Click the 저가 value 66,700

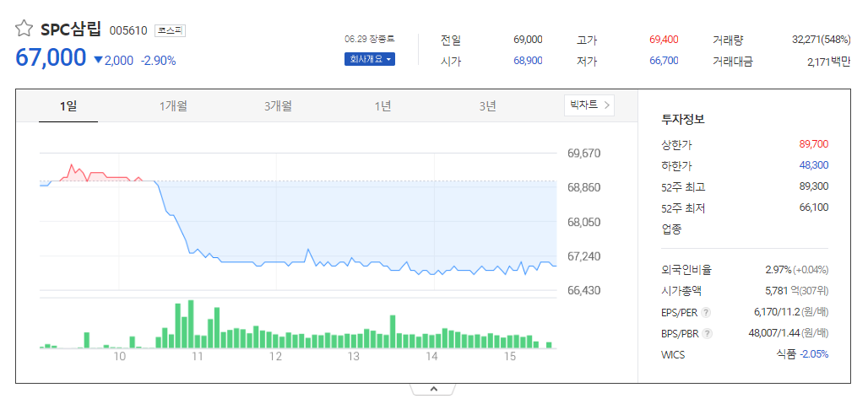pyautogui.click(x=664, y=61)
